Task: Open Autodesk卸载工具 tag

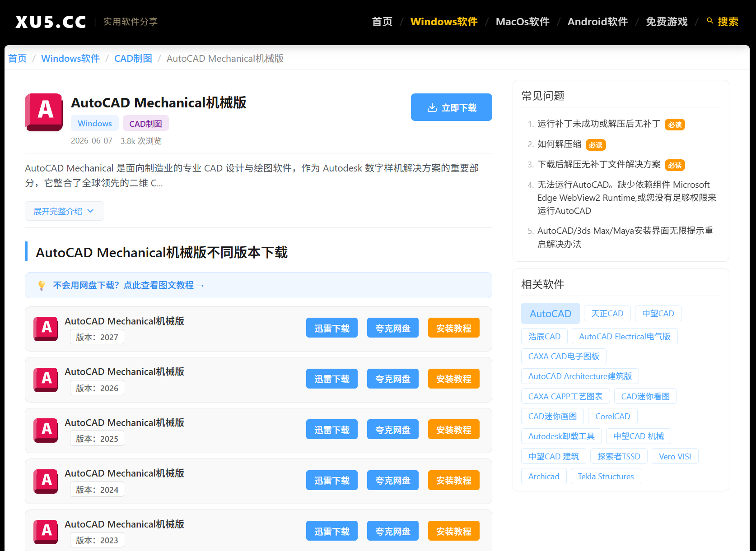Action: (561, 436)
